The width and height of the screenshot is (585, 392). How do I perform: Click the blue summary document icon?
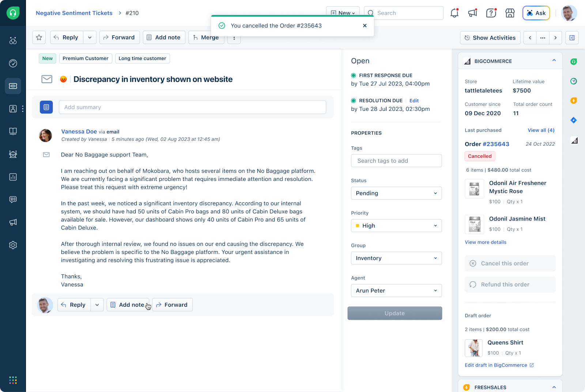[46, 107]
